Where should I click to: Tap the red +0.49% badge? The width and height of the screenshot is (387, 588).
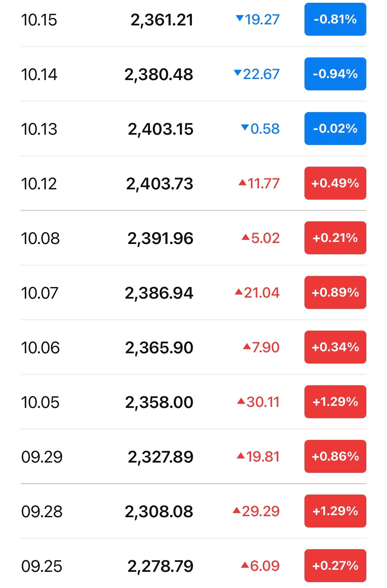(x=335, y=183)
